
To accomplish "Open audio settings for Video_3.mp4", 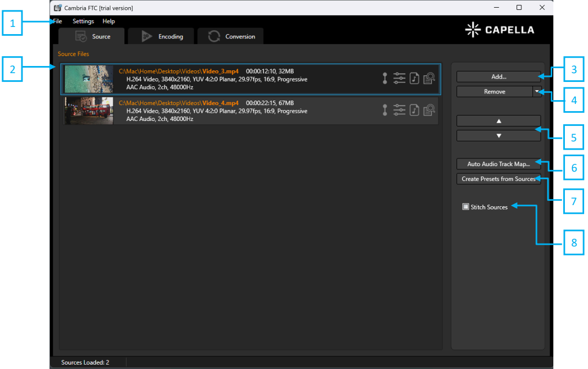I will point(414,78).
